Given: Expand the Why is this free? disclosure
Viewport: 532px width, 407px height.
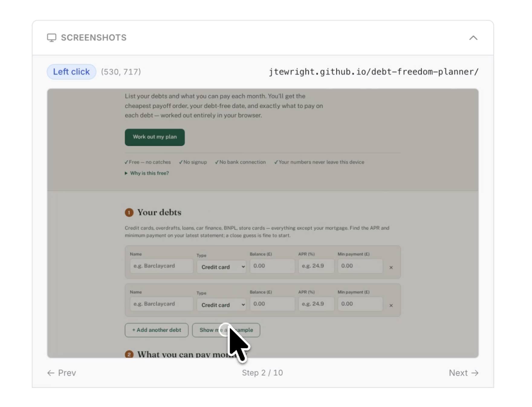Looking at the screenshot, I should pos(147,173).
